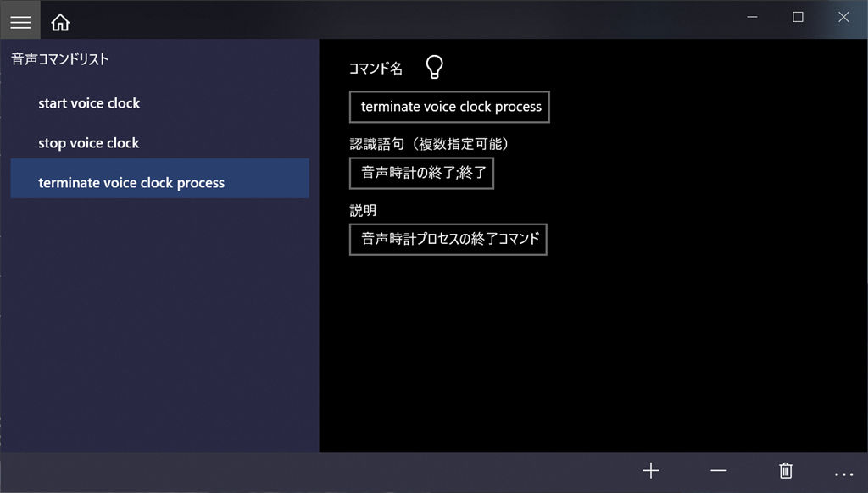Click the 認識語句 recognition phrase field
The height and width of the screenshot is (493, 868).
[x=421, y=173]
